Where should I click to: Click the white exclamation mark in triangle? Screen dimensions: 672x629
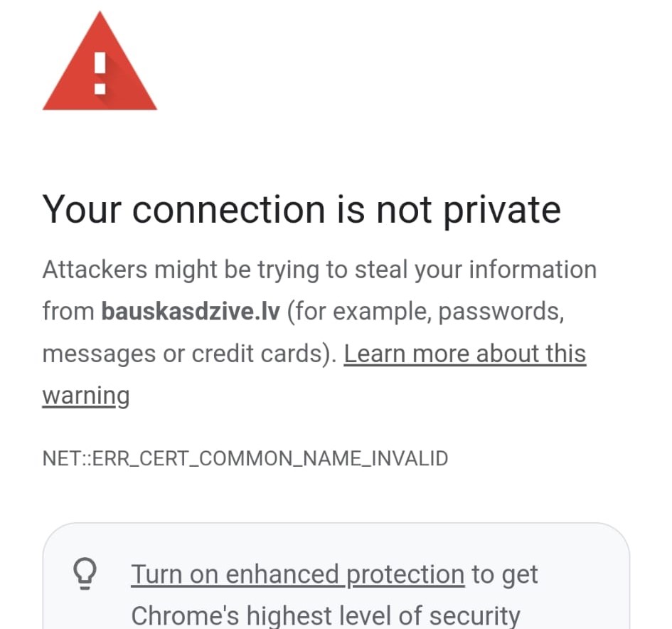point(100,72)
